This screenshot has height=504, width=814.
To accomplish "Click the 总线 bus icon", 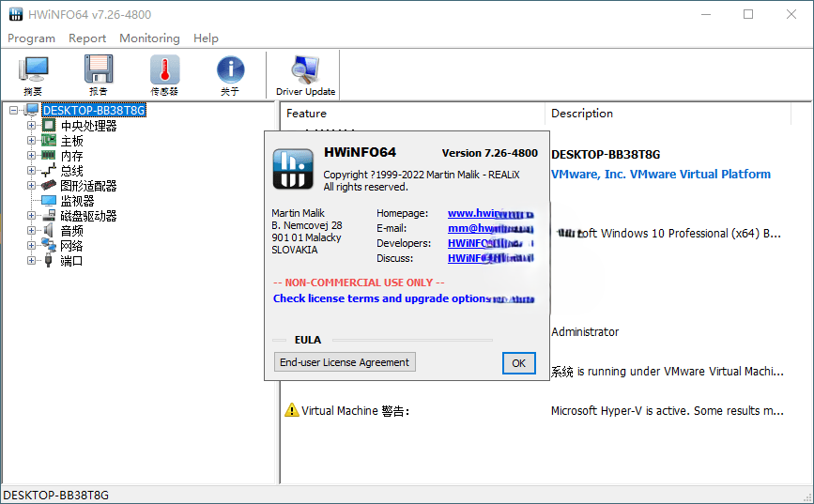I will pyautogui.click(x=49, y=170).
